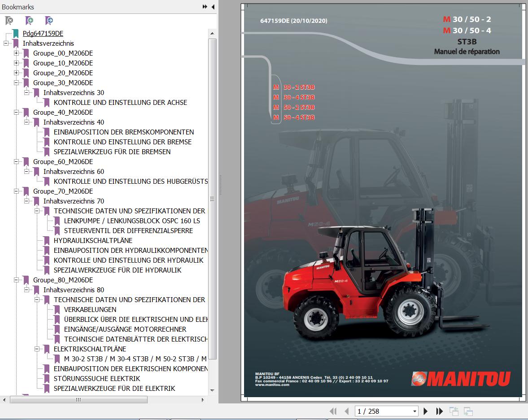The image size is (528, 420).
Task: Select bookmark SPEZIALWERKZEUGE FÜR DIE ELEKTRIK
Action: click(114, 388)
